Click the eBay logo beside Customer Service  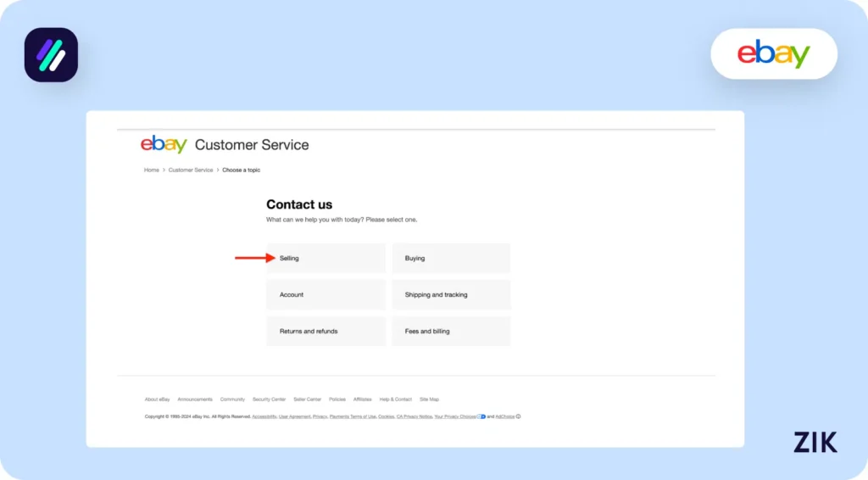pyautogui.click(x=164, y=144)
